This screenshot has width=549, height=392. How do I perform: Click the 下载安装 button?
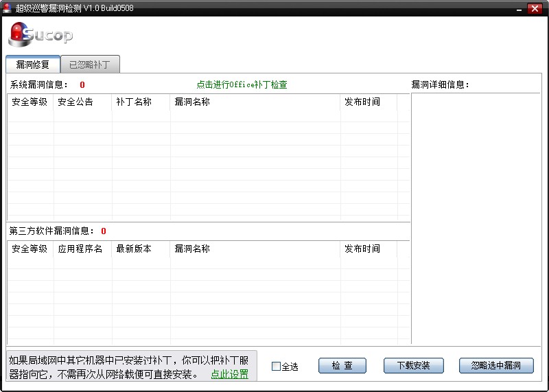click(412, 366)
